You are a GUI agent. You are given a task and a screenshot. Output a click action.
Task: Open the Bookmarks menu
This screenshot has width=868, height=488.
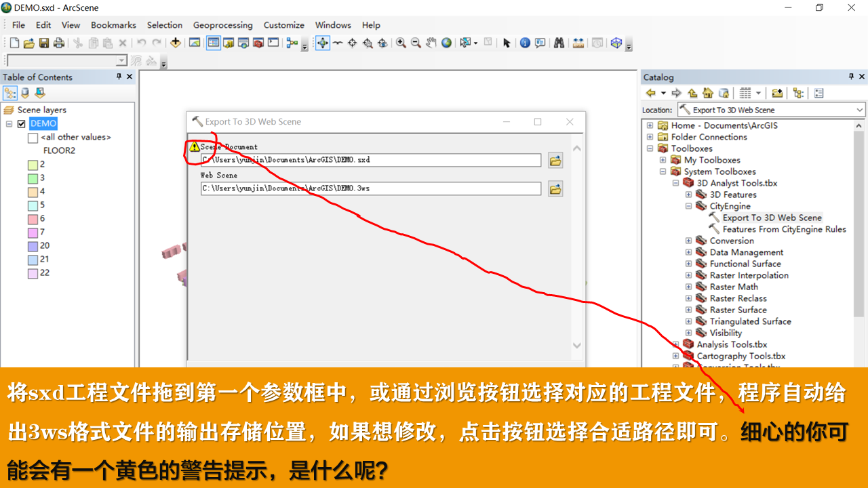pyautogui.click(x=113, y=25)
